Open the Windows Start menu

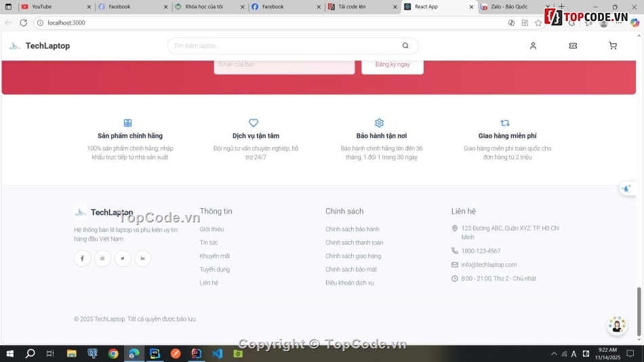[10, 353]
